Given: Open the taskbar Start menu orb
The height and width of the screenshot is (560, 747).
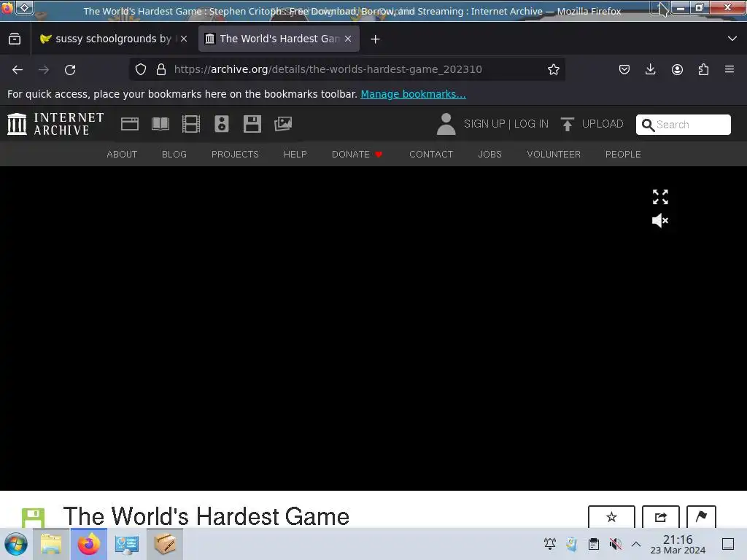Looking at the screenshot, I should tap(16, 544).
